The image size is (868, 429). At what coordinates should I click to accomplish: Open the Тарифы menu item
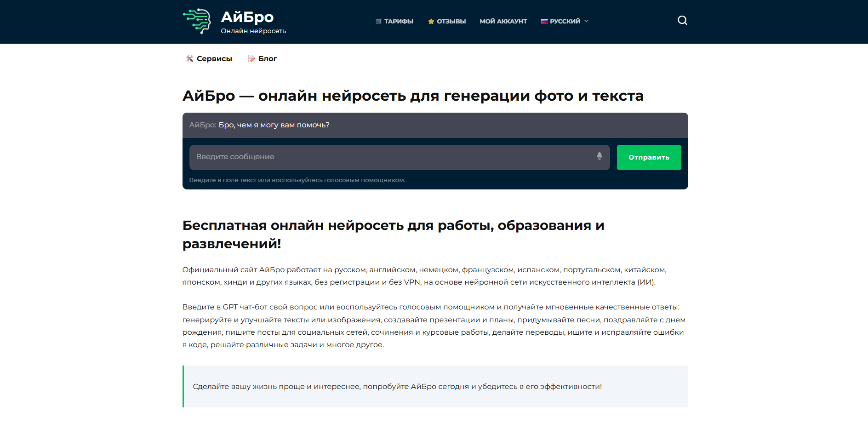399,21
